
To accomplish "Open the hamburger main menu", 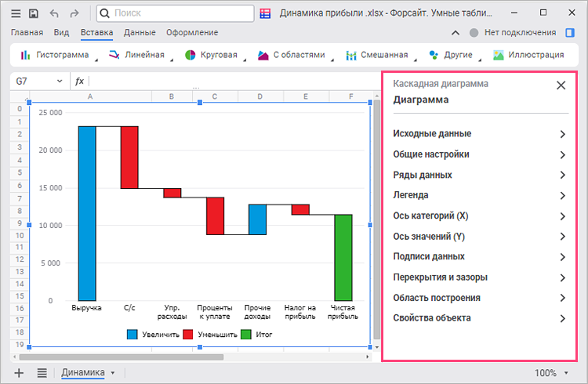I will point(16,13).
